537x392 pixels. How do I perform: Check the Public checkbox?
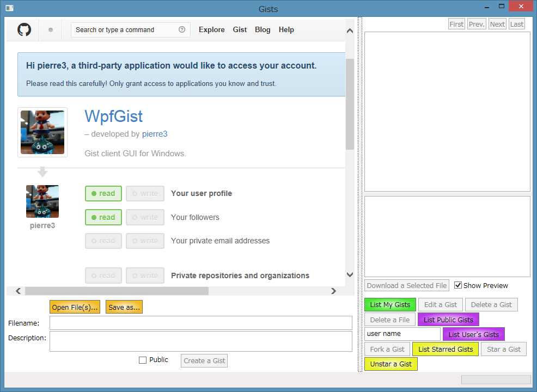(x=143, y=360)
